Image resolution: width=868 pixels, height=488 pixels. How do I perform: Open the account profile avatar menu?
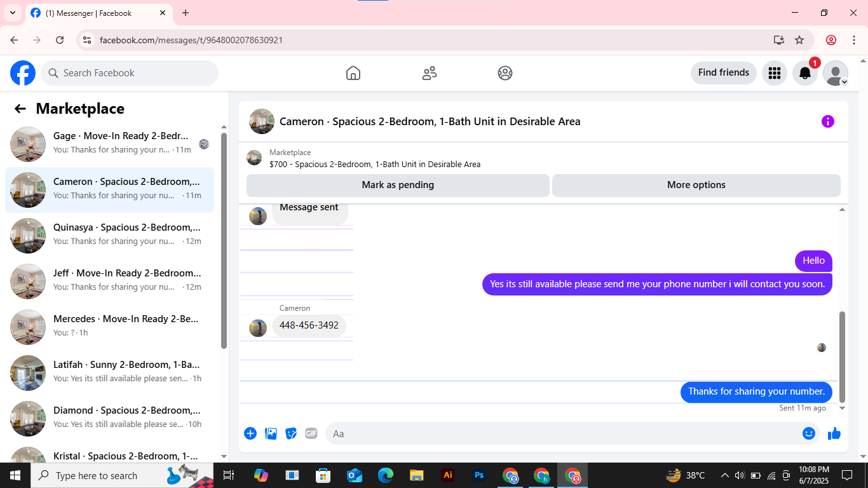click(x=836, y=73)
